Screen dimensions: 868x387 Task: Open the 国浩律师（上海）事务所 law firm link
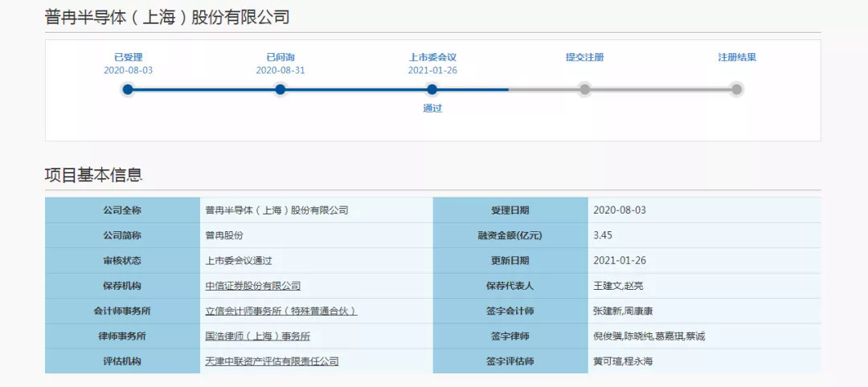[x=257, y=336]
